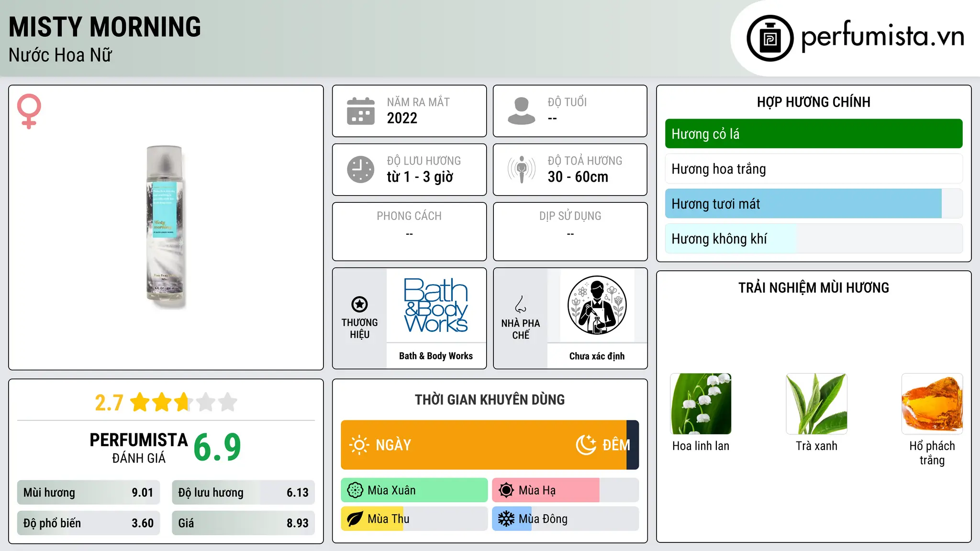The image size is (980, 551).
Task: Click the Hổ phách trắng note label
Action: [x=932, y=453]
